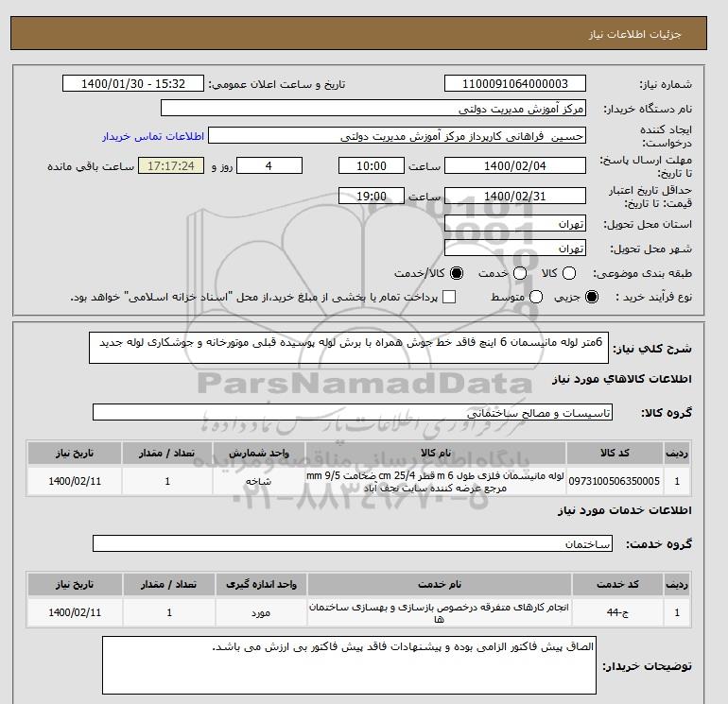
Task: Click the buyer organization name field
Action: click(373, 108)
